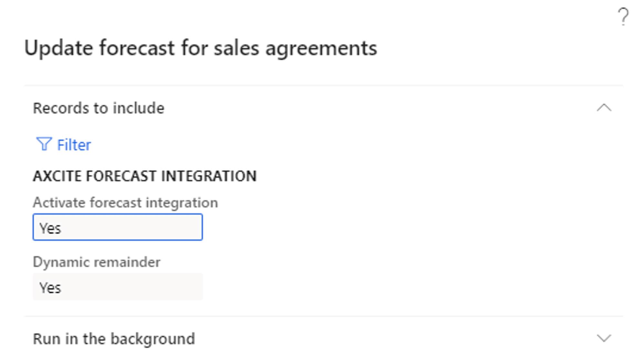This screenshot has height=364, width=641.
Task: Click the funnel icon beside Filter
Action: click(44, 144)
